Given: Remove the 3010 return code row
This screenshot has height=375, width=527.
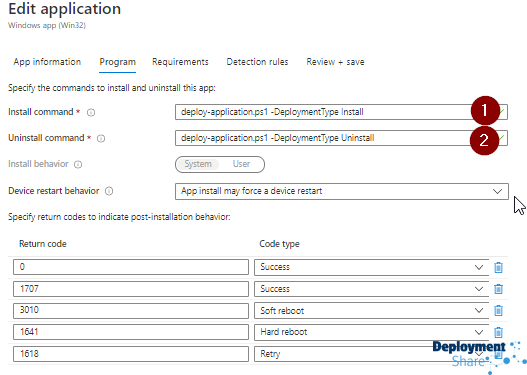Looking at the screenshot, I should 498,310.
